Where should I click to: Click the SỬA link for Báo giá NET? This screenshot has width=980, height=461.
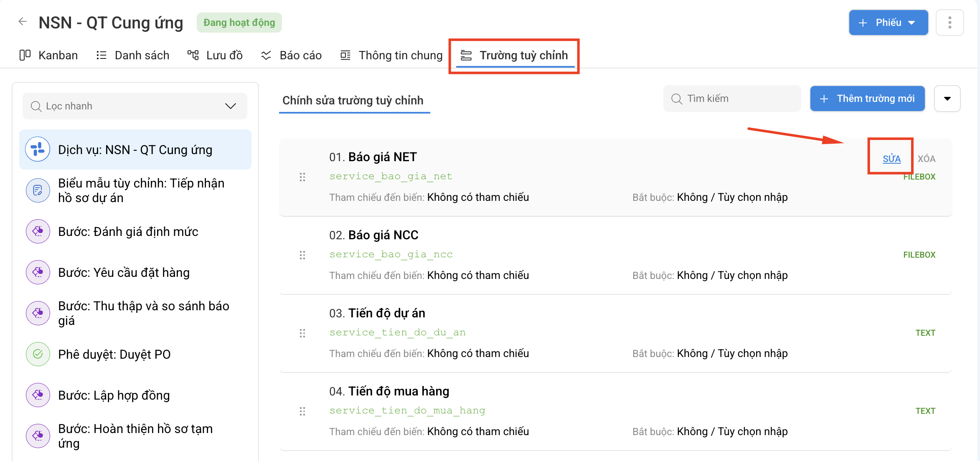(x=891, y=159)
